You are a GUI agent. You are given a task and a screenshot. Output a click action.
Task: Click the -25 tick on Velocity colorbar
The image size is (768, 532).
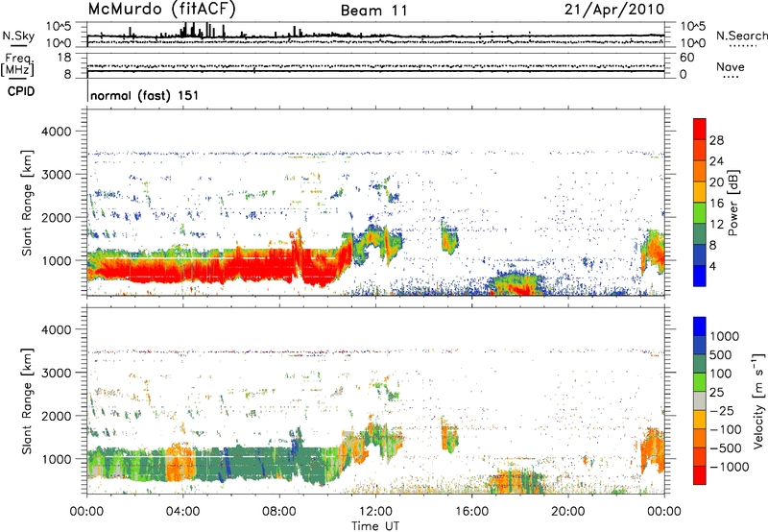pyautogui.click(x=722, y=411)
